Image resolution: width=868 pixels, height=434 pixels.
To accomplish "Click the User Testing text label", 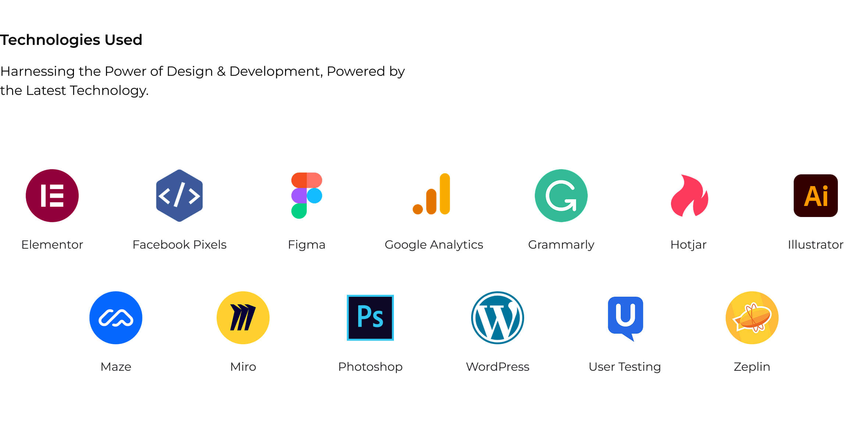I will [x=625, y=367].
